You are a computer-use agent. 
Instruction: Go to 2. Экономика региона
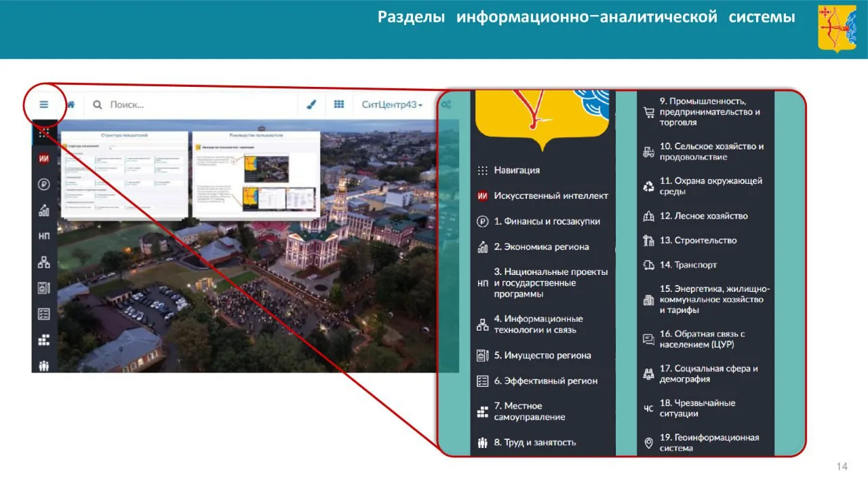pos(541,247)
